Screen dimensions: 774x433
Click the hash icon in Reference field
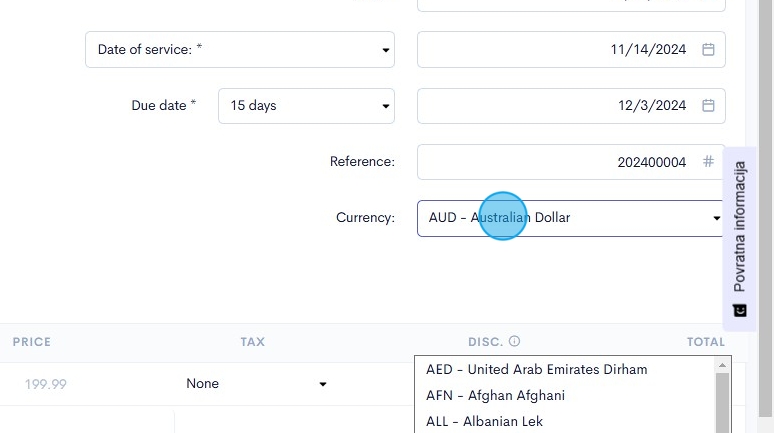coord(708,161)
